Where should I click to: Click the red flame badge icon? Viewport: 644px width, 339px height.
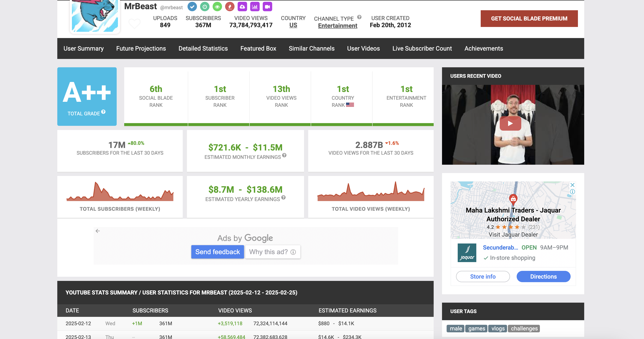(x=230, y=7)
